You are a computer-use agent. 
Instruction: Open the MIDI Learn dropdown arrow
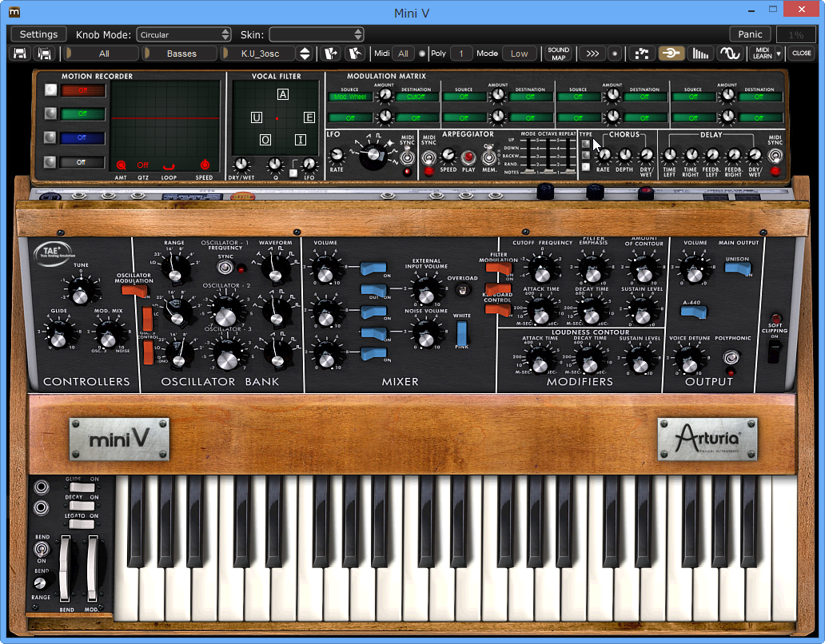779,53
